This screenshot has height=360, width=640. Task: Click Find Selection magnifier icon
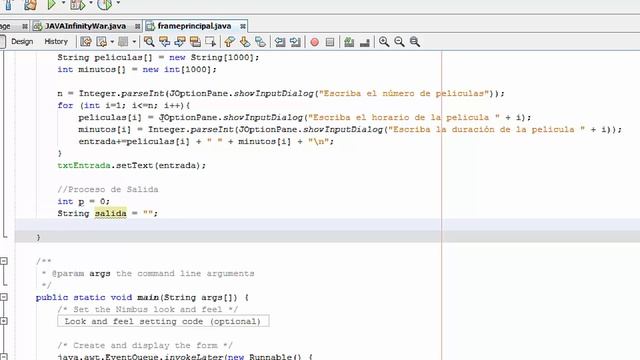pos(149,42)
